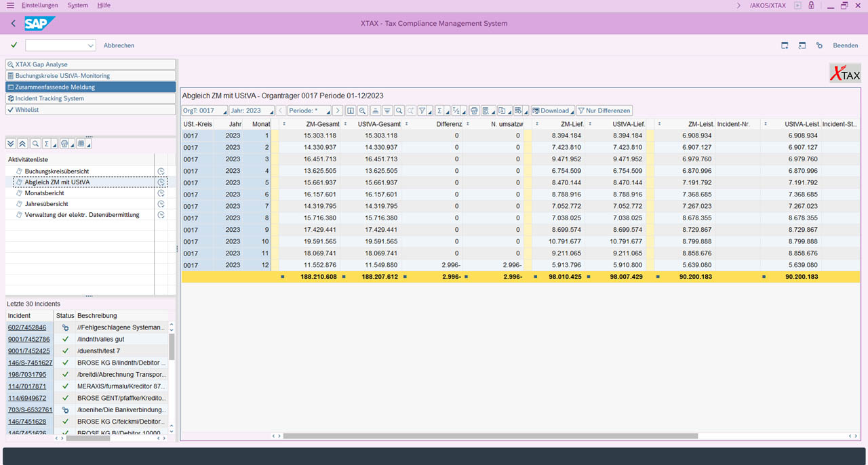Click the subtotals icon in table toolbar

(456, 110)
